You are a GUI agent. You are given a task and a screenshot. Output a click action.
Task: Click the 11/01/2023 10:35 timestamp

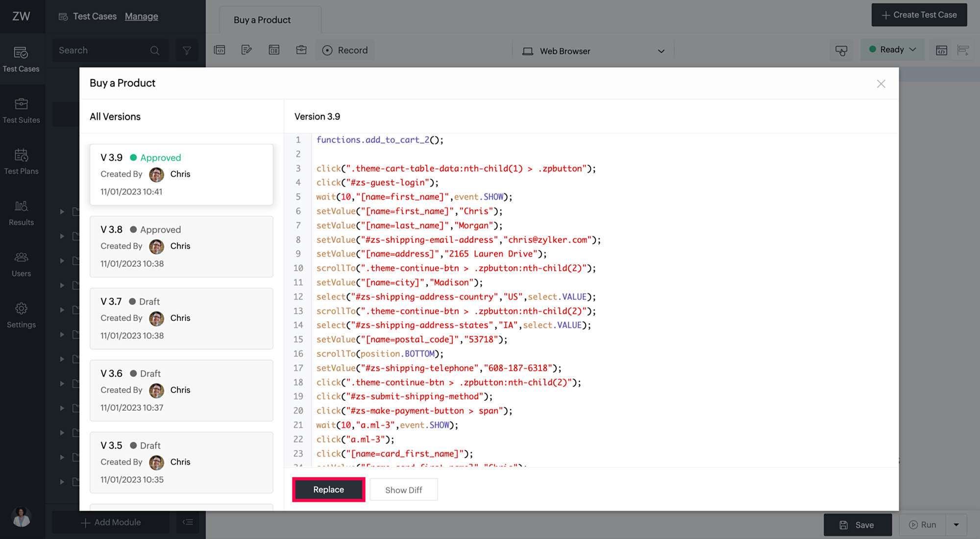coord(132,480)
